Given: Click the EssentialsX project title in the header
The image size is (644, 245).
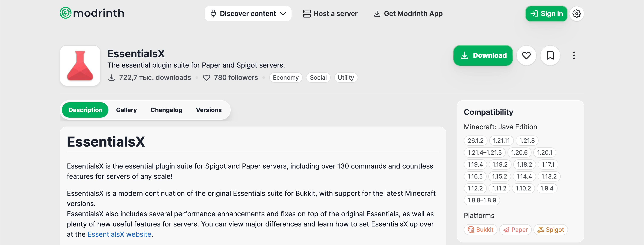Looking at the screenshot, I should tap(136, 53).
